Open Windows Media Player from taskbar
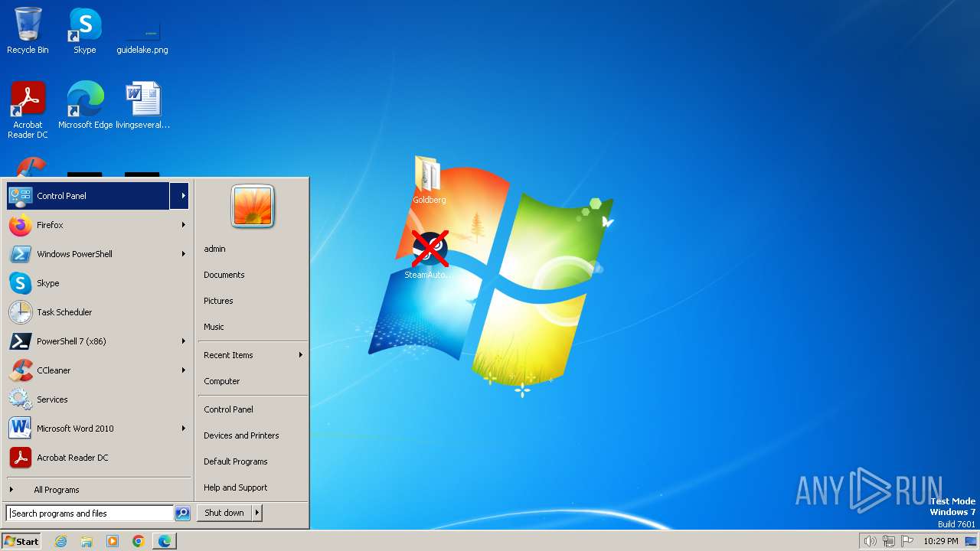 click(x=113, y=541)
